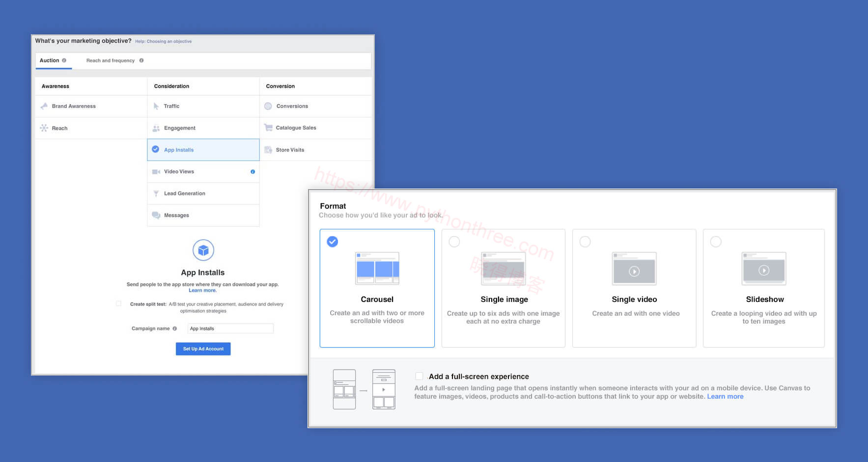Choose the Video Views objective
Image resolution: width=868 pixels, height=462 pixels.
(203, 172)
